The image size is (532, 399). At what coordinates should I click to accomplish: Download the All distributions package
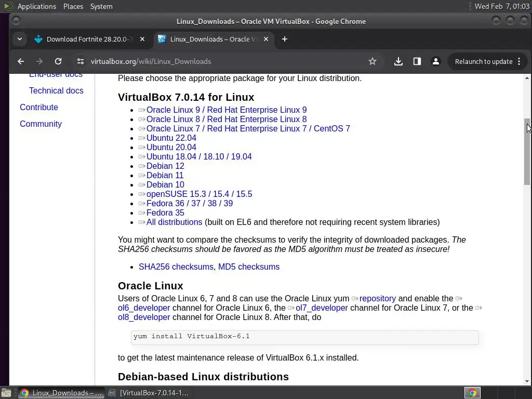tap(174, 222)
